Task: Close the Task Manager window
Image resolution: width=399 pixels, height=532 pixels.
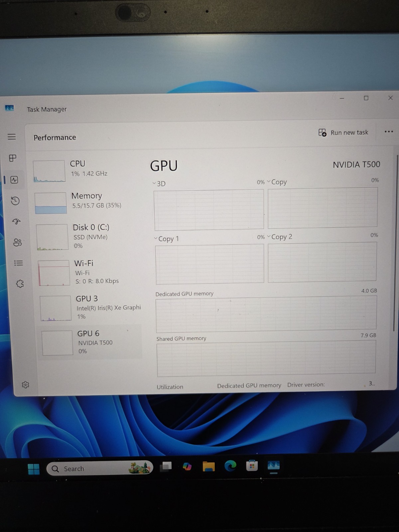Action: coord(390,98)
